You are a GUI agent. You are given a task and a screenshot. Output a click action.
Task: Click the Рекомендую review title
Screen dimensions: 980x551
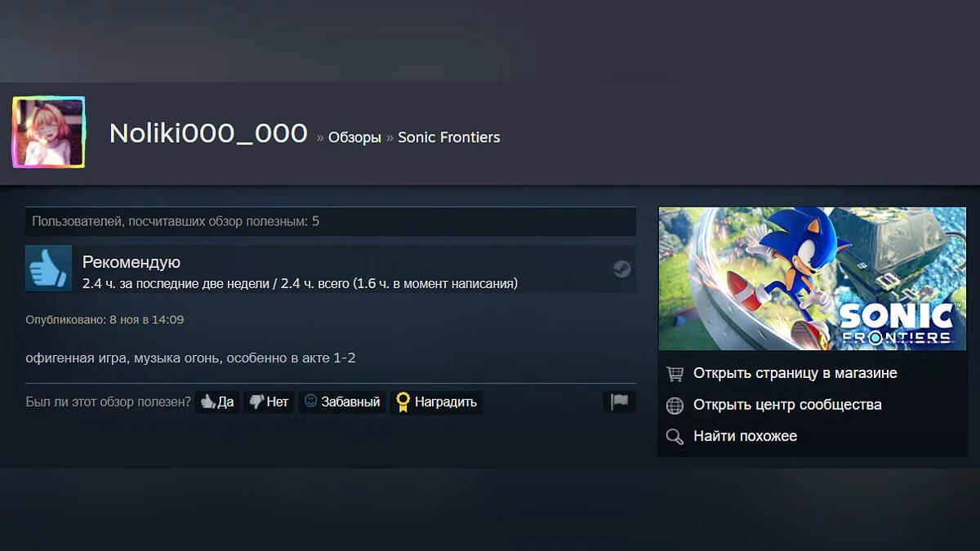(x=131, y=262)
